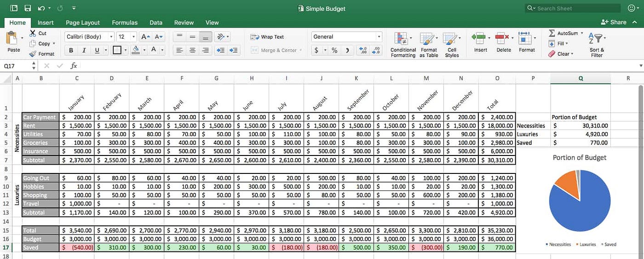Viewport: 644px width, 259px height.
Task: Open the fill color paint bucket
Action: pos(136,50)
